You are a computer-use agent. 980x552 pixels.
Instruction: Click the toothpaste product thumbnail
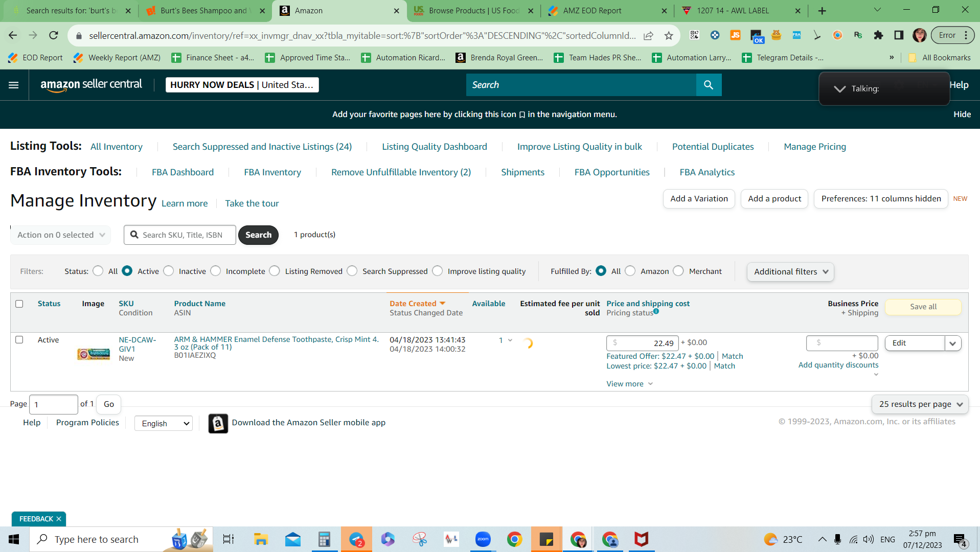[94, 354]
